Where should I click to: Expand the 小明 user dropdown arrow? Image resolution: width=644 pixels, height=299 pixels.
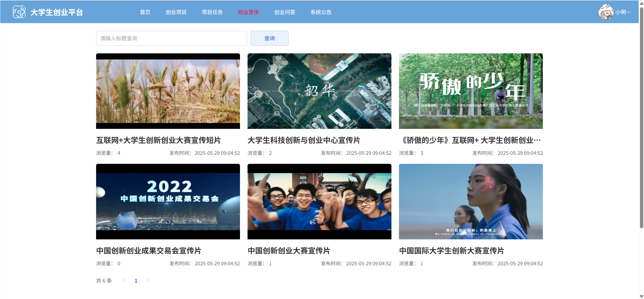[628, 12]
